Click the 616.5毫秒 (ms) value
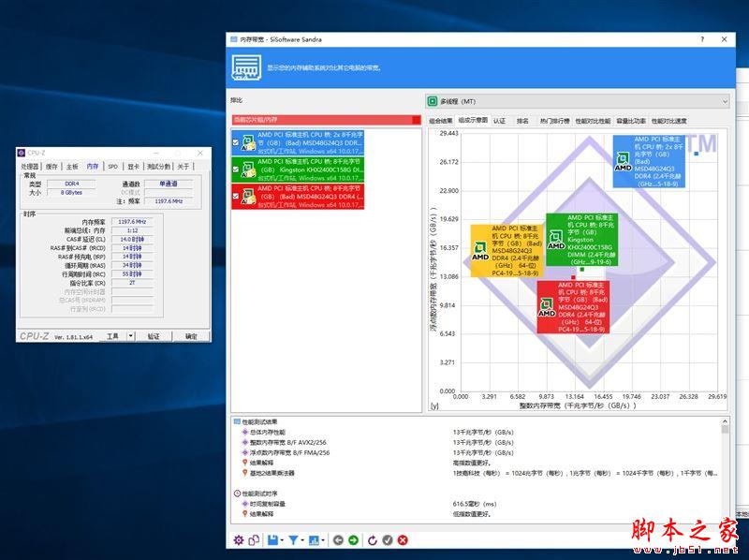Image resolution: width=749 pixels, height=560 pixels. pyautogui.click(x=475, y=504)
